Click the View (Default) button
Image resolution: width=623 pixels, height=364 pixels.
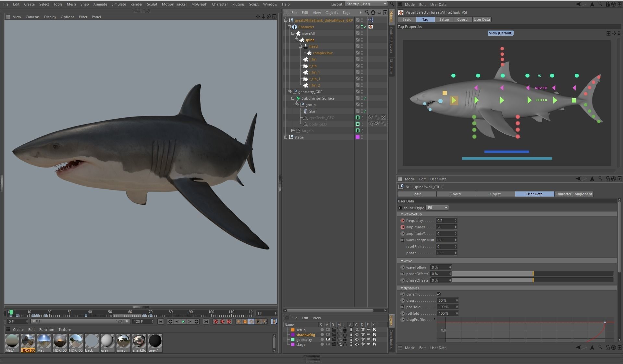click(501, 33)
